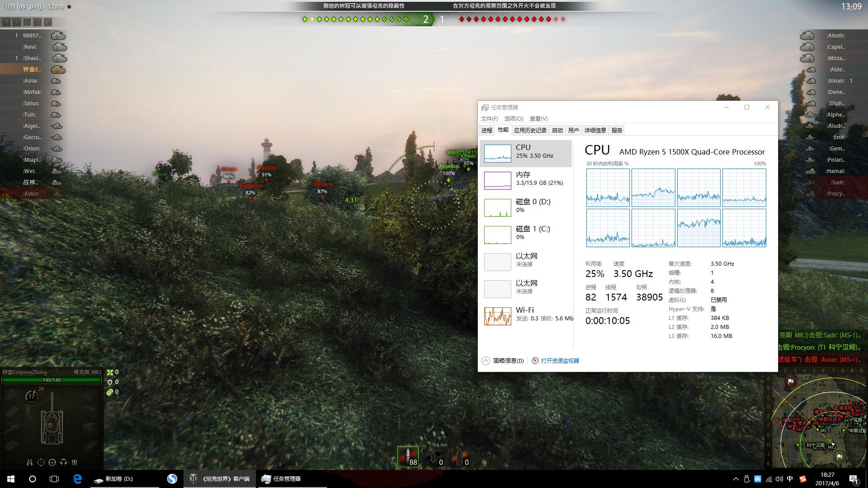Open the 选项(O) menu in Task Manager
The height and width of the screenshot is (488, 868).
click(x=514, y=118)
